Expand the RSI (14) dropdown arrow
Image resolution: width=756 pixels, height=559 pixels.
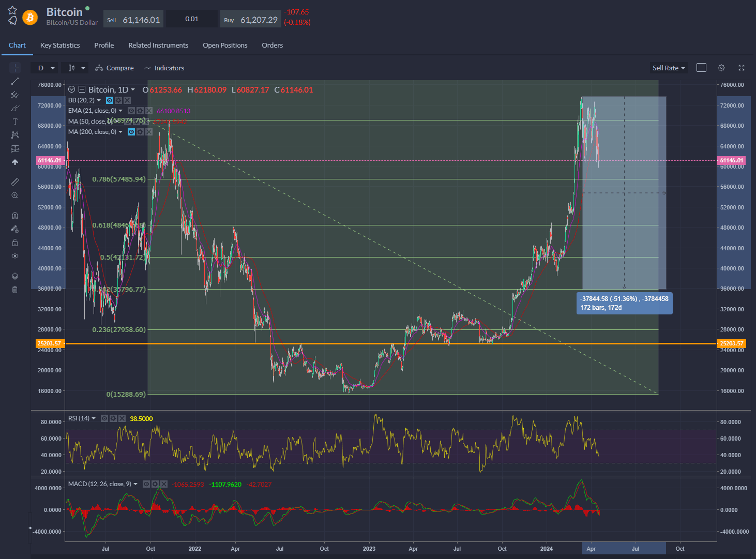tap(94, 418)
